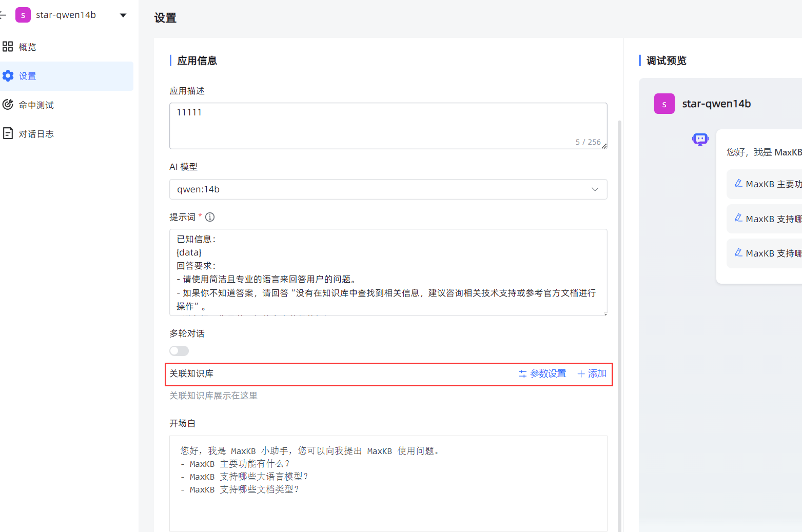
Task: Click the edit icon of second quick question
Action: pyautogui.click(x=738, y=218)
